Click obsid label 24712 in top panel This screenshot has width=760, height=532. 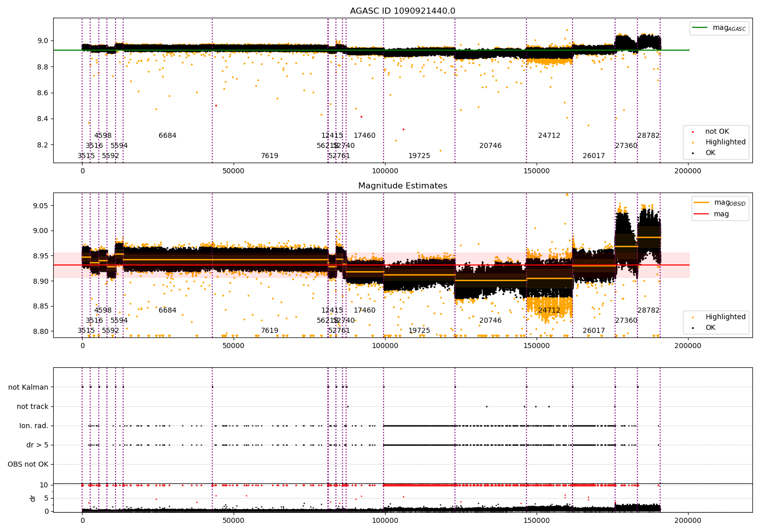point(549,136)
